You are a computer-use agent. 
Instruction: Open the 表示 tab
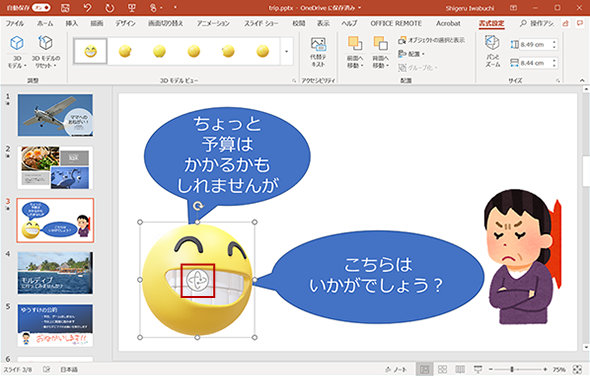(x=323, y=23)
